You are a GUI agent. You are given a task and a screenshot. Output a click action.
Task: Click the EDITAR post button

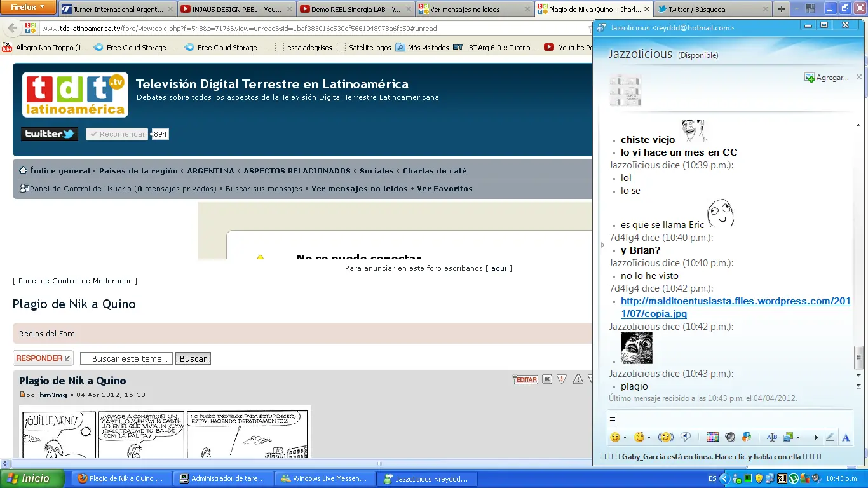pyautogui.click(x=526, y=379)
